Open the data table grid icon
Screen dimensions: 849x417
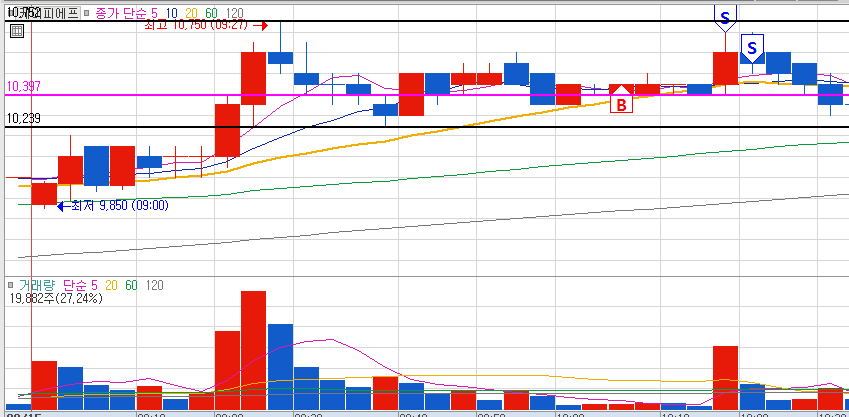(17, 31)
